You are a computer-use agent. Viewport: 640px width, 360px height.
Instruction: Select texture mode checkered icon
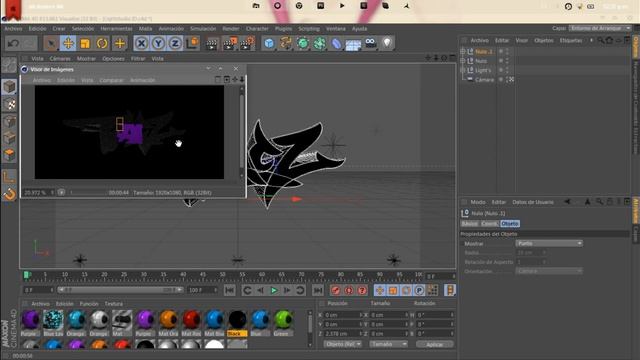[9, 104]
